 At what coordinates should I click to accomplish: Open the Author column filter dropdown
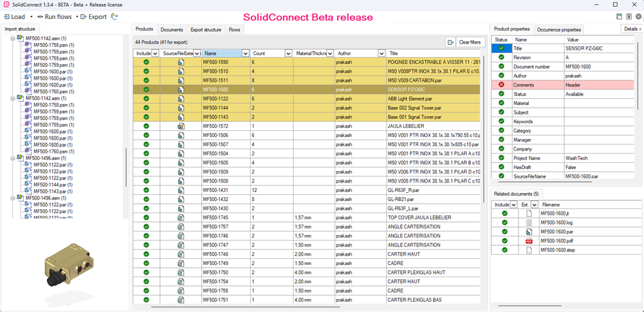(382, 53)
